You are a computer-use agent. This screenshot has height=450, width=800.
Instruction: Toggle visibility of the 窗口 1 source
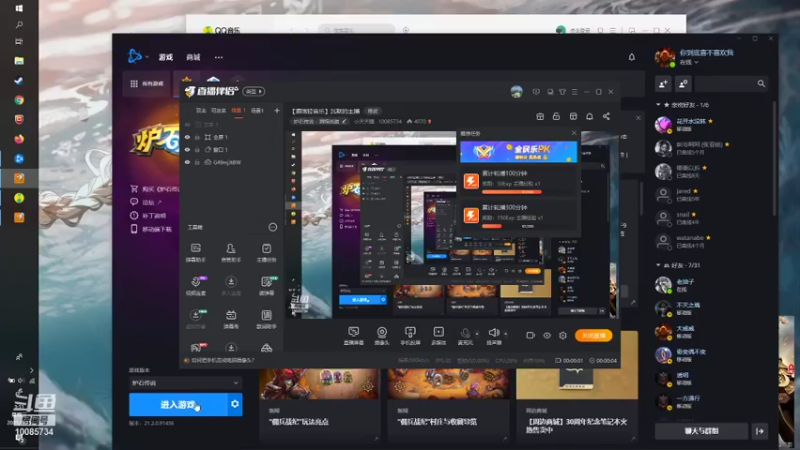(x=187, y=149)
